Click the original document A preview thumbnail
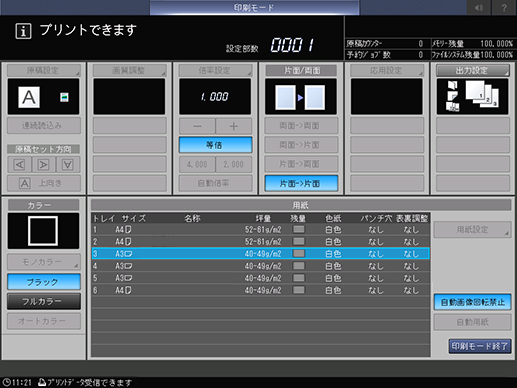This screenshot has height=388, width=517. (x=29, y=97)
